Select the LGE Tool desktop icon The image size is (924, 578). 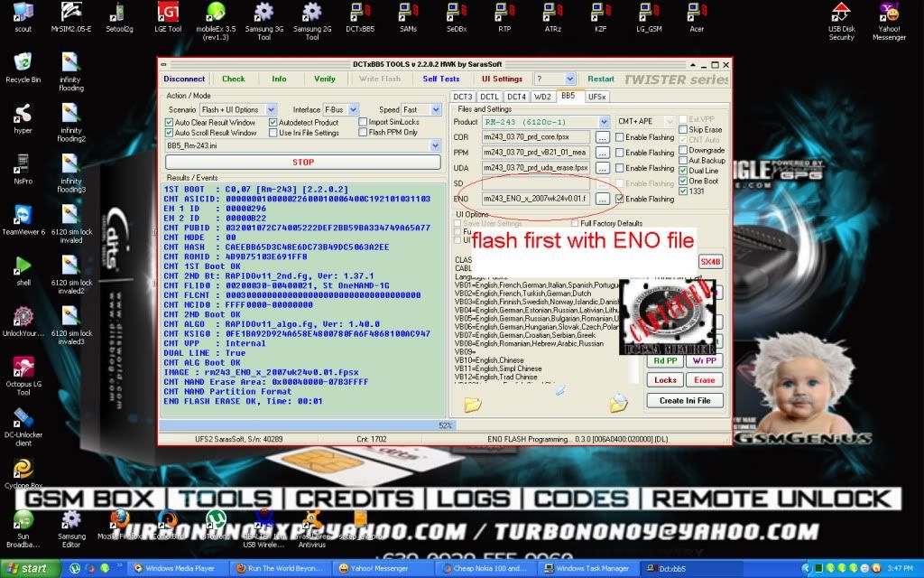168,16
